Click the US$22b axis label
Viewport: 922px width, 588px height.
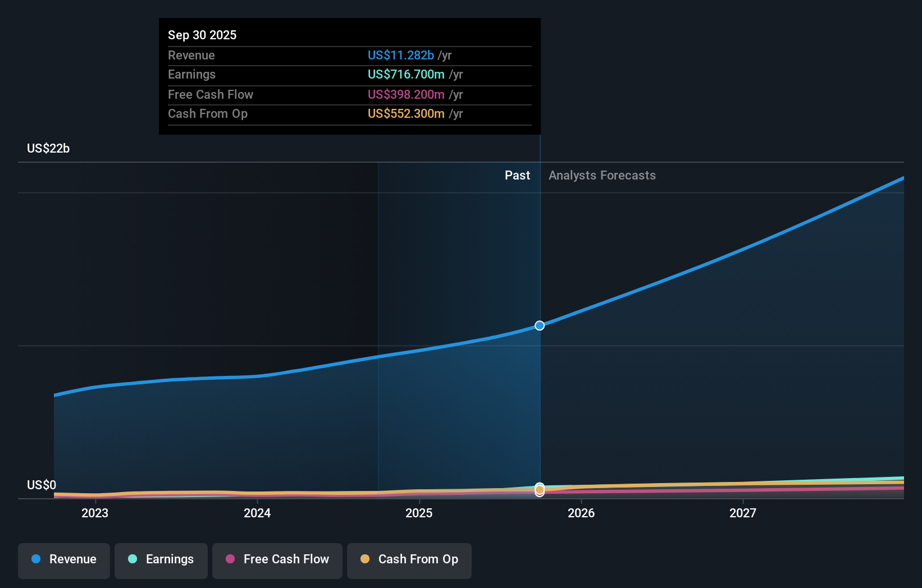48,148
